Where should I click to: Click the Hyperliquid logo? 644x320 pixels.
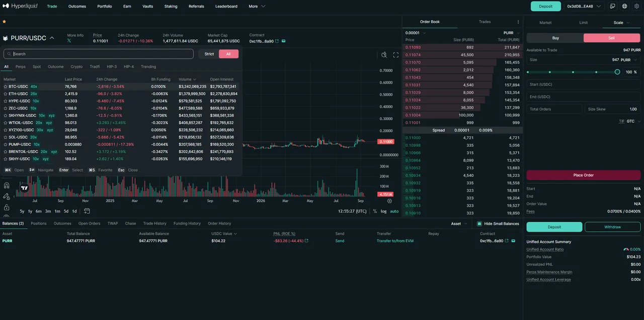click(20, 6)
